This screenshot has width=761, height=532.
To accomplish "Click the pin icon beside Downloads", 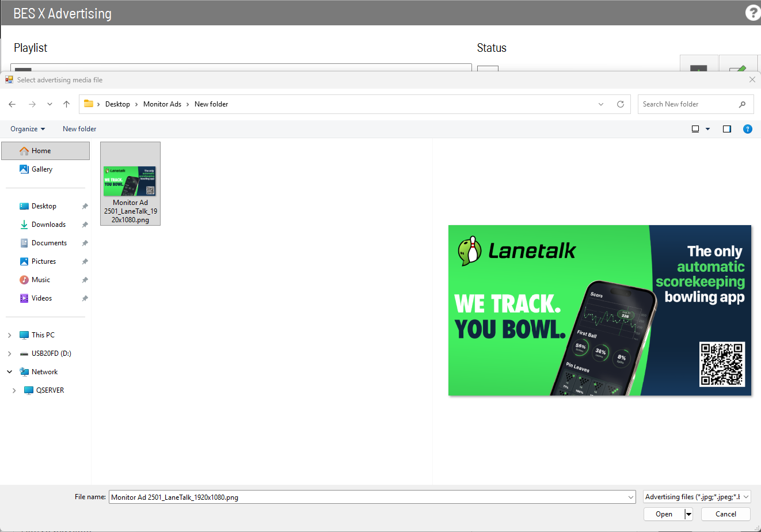I will 85,225.
